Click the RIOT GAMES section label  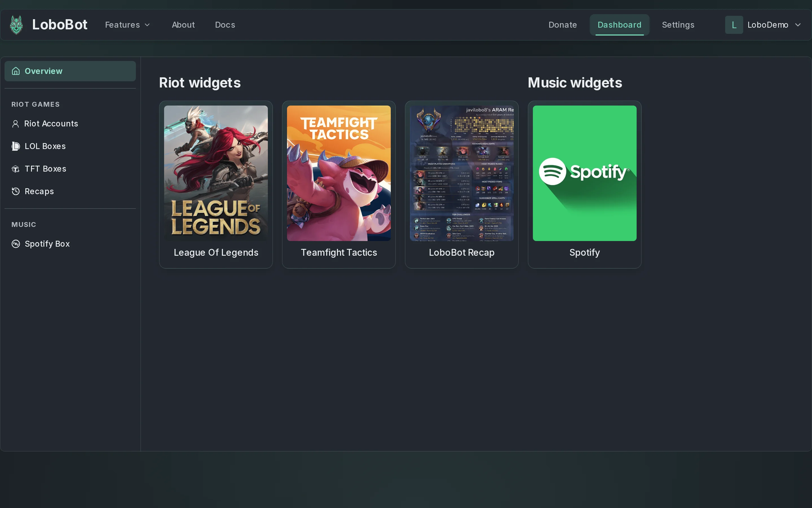click(36, 104)
